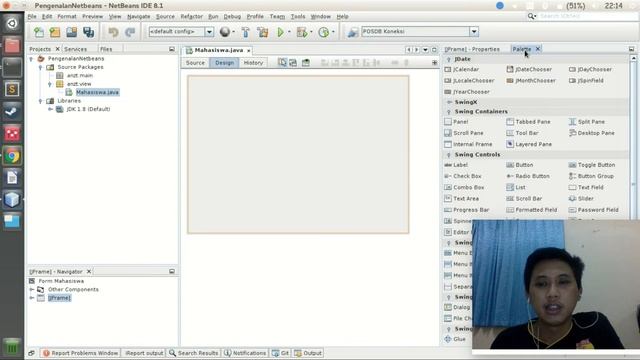640x360 pixels.
Task: Expand Other Components in Navigator
Action: (32, 289)
